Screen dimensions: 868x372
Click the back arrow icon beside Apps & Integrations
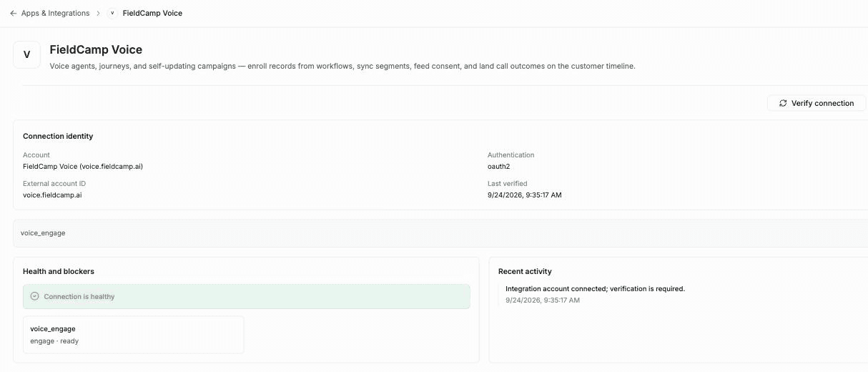pyautogui.click(x=13, y=13)
